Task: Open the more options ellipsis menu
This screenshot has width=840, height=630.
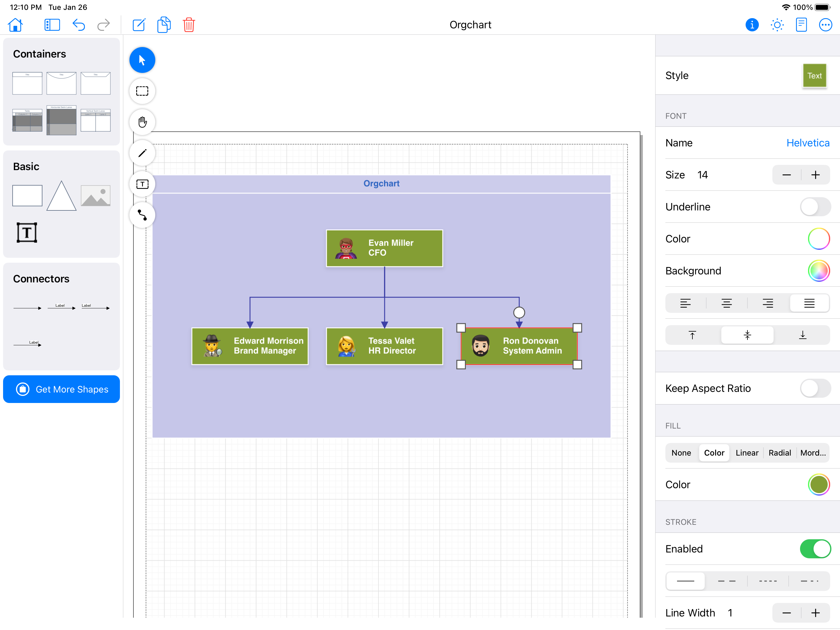Action: point(825,25)
